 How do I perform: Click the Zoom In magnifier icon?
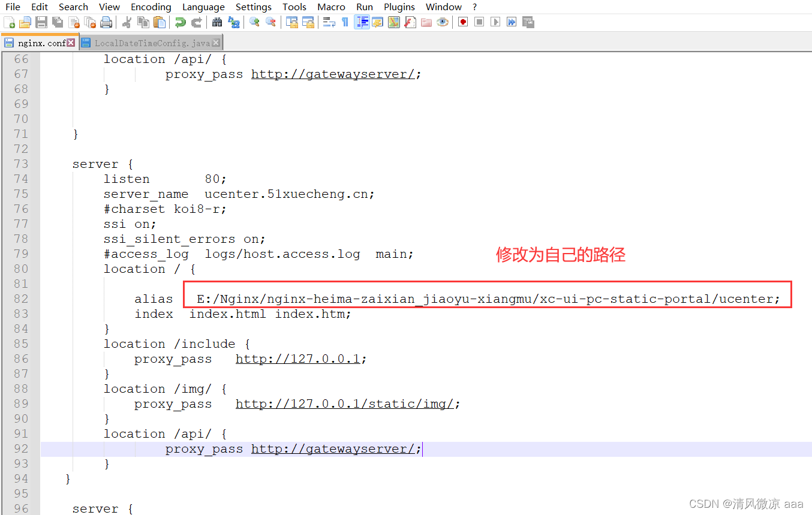pyautogui.click(x=254, y=23)
